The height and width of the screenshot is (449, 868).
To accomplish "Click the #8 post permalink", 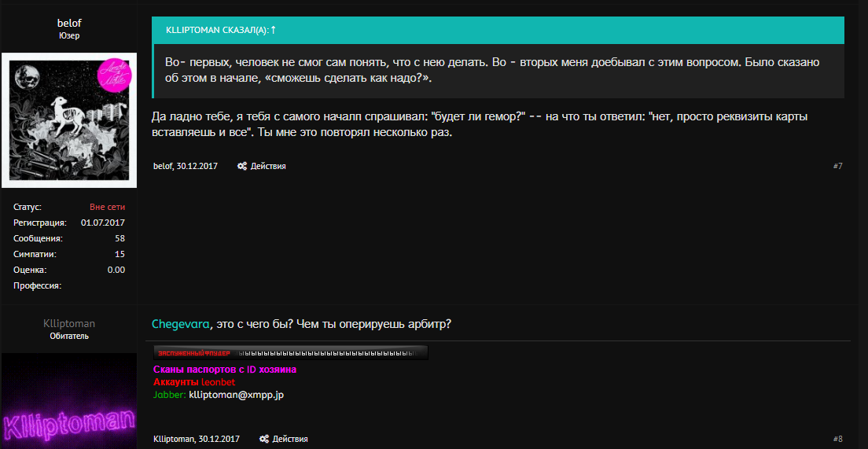I will (x=837, y=439).
